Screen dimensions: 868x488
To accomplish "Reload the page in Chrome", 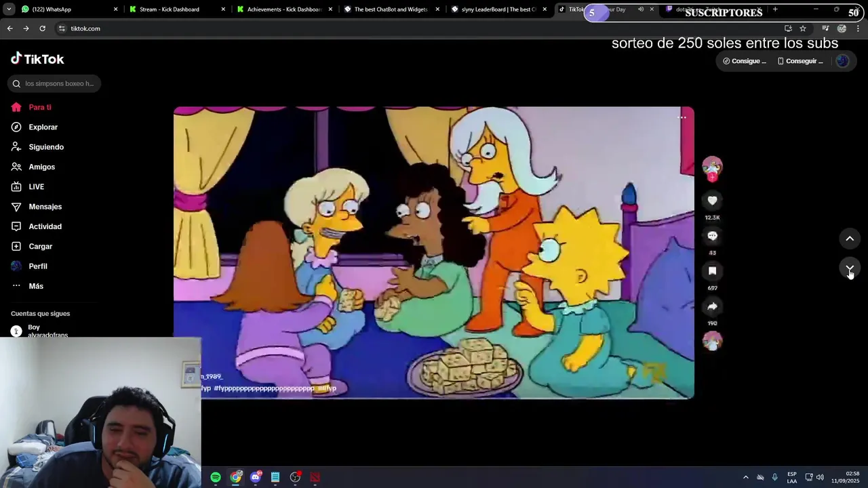I will click(x=42, y=28).
